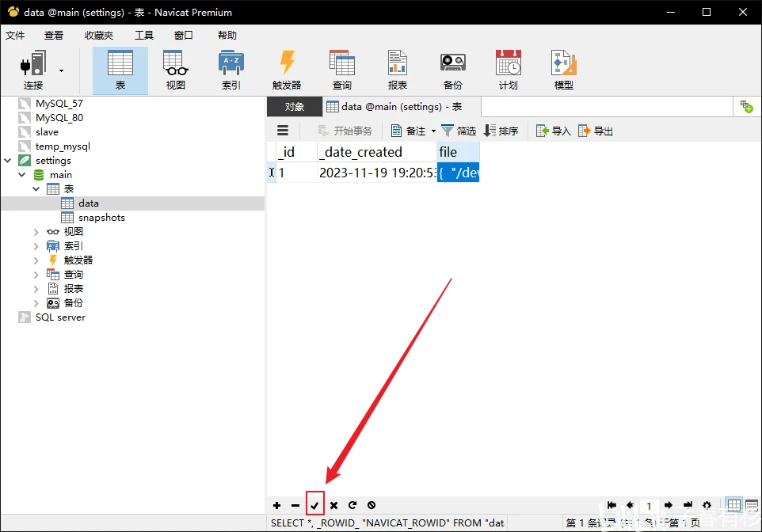Expand the 查询 queries node
The height and width of the screenshot is (532, 762).
coord(36,275)
